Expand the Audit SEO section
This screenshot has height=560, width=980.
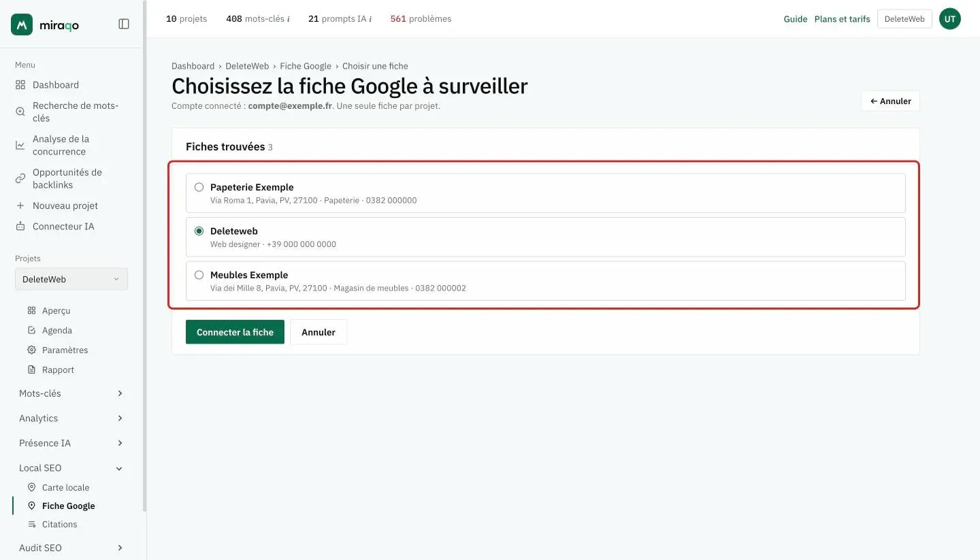click(x=71, y=548)
